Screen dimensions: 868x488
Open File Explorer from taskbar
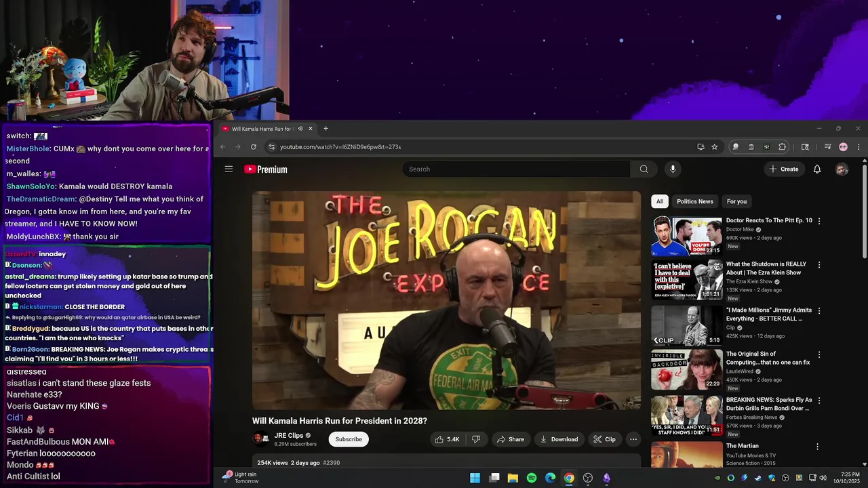pyautogui.click(x=513, y=478)
